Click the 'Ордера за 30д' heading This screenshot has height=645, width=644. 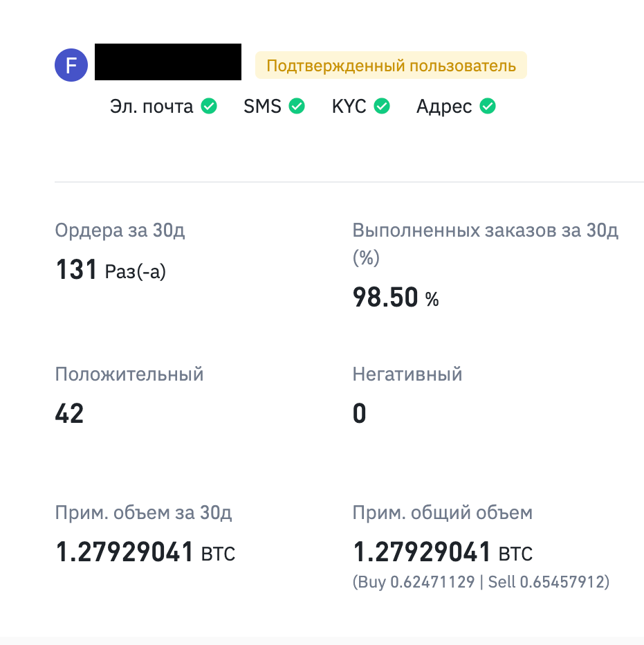pyautogui.click(x=120, y=230)
